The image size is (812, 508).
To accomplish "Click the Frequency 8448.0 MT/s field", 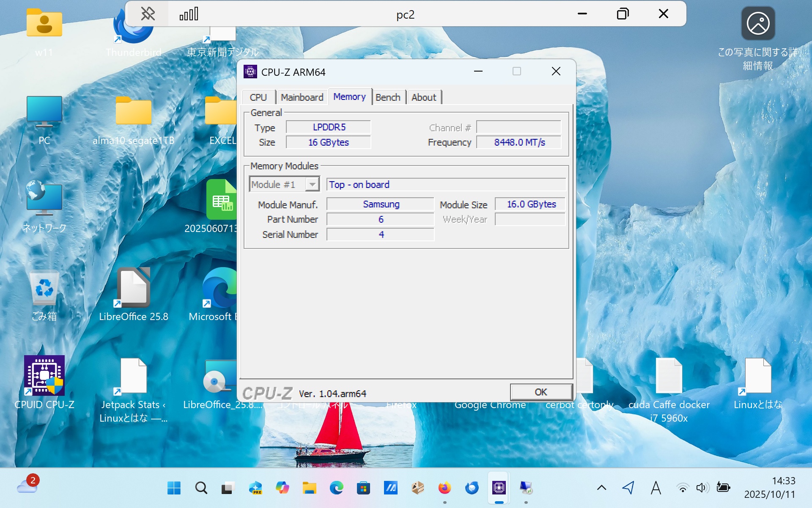I will click(x=519, y=142).
